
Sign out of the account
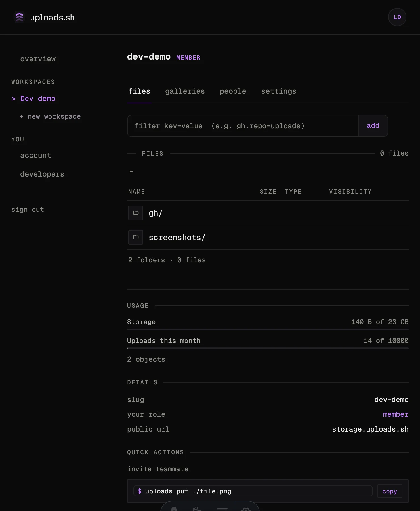pos(28,210)
